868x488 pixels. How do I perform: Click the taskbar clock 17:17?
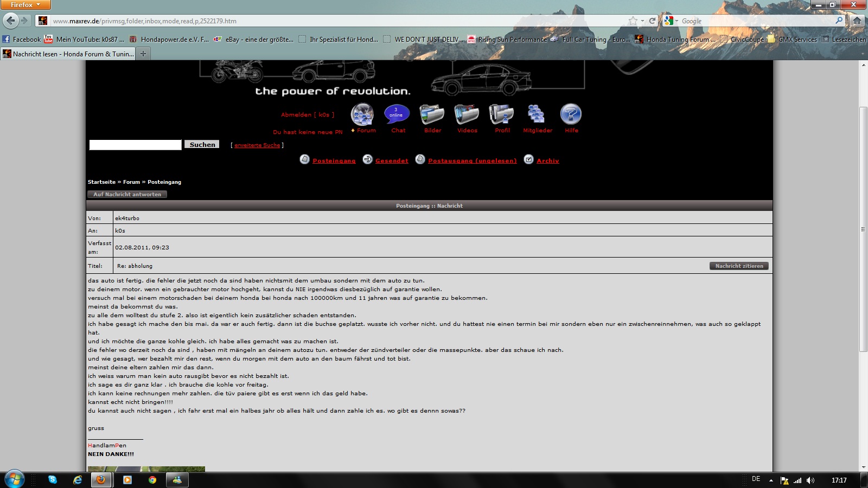[839, 480]
